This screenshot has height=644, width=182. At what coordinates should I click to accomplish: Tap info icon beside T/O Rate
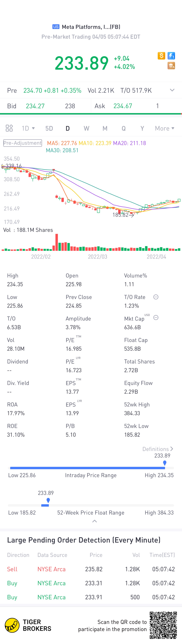point(156,297)
